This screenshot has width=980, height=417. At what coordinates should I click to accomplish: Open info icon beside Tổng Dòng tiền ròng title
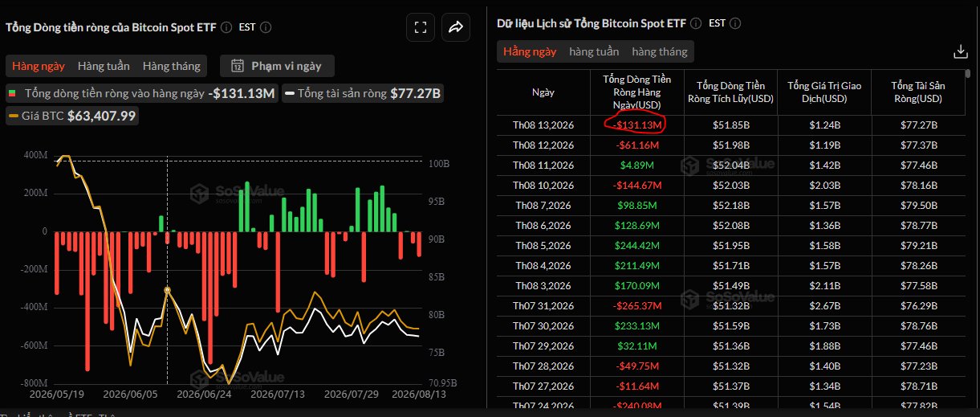(x=226, y=27)
